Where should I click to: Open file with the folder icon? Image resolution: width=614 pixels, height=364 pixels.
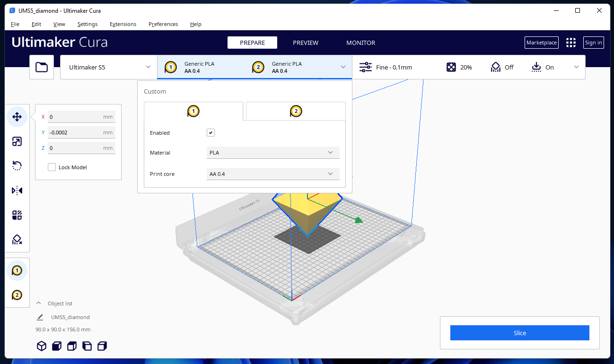click(42, 67)
